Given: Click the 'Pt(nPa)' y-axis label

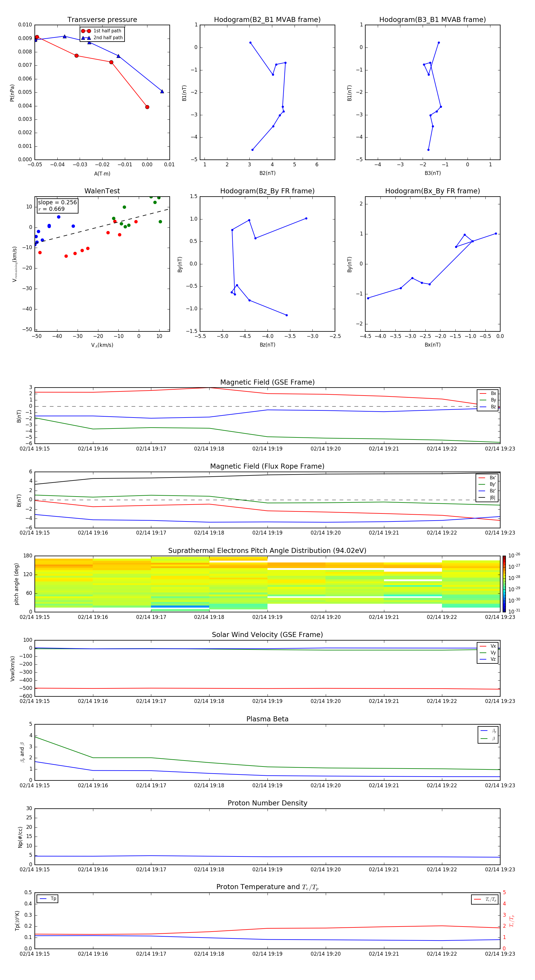Looking at the screenshot, I should point(12,93).
